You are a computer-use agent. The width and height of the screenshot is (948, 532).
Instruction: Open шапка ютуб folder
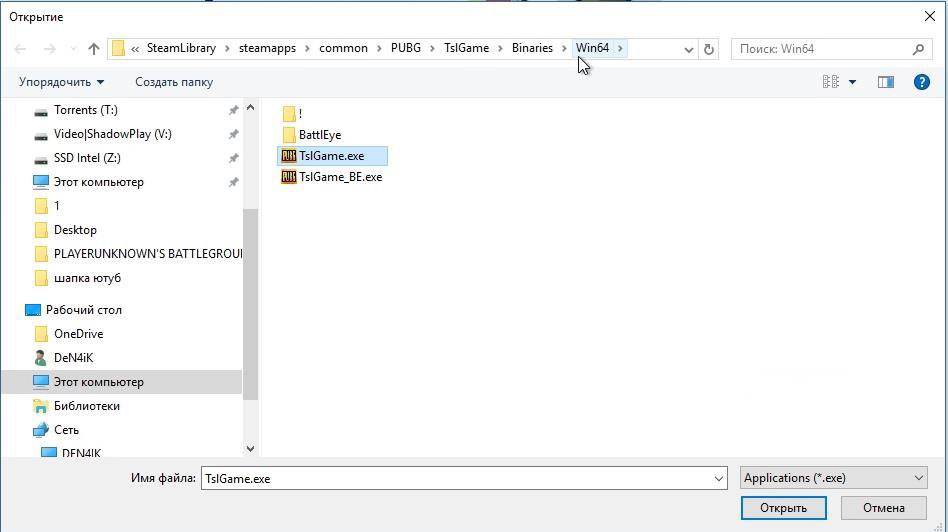[x=87, y=278]
